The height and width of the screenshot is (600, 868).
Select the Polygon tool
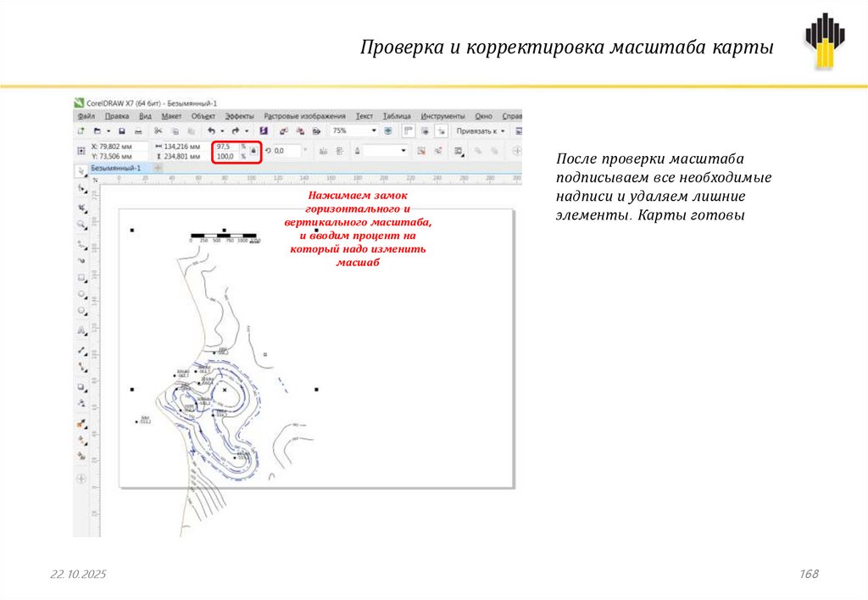coord(81,311)
